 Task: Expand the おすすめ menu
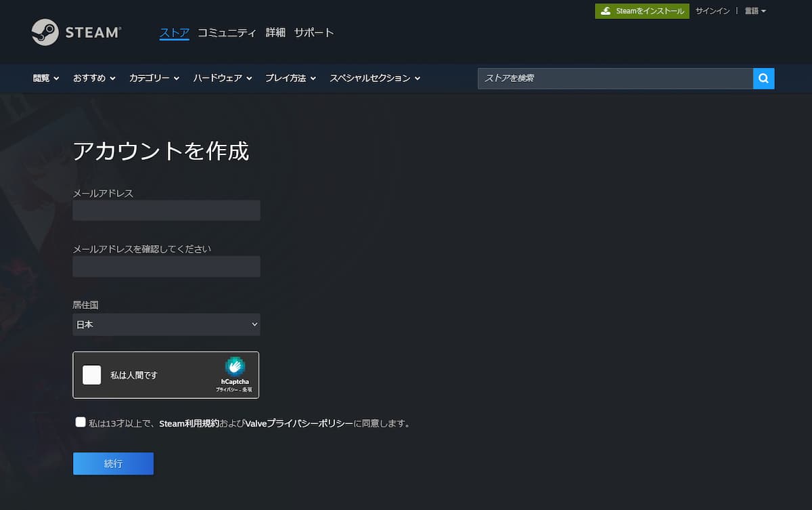(x=94, y=79)
